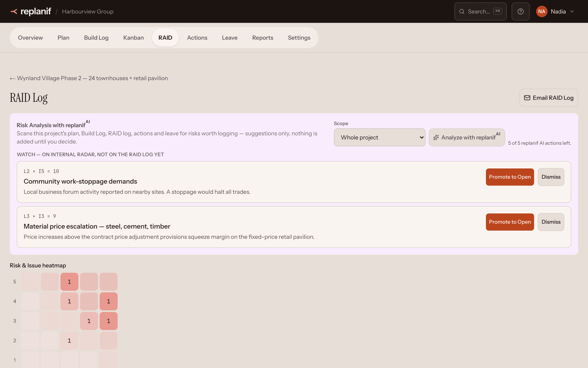Open the help question-mark icon
The width and height of the screenshot is (588, 368).
click(520, 11)
